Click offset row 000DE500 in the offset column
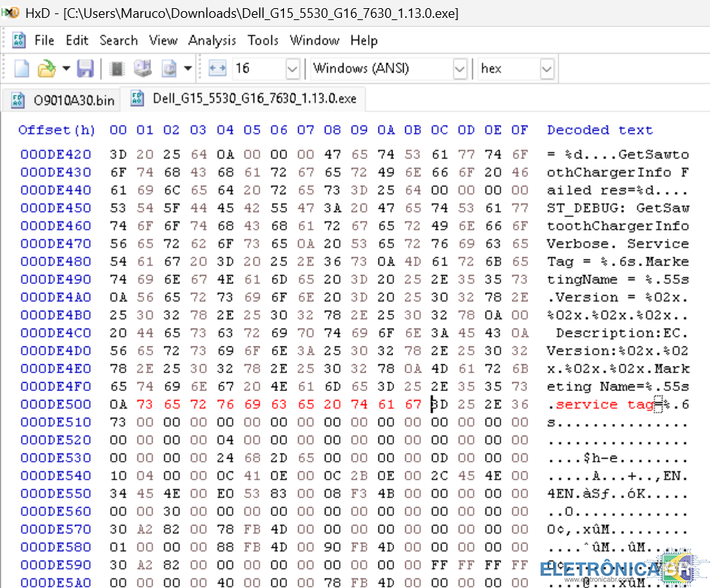This screenshot has width=710, height=588. pos(56,404)
